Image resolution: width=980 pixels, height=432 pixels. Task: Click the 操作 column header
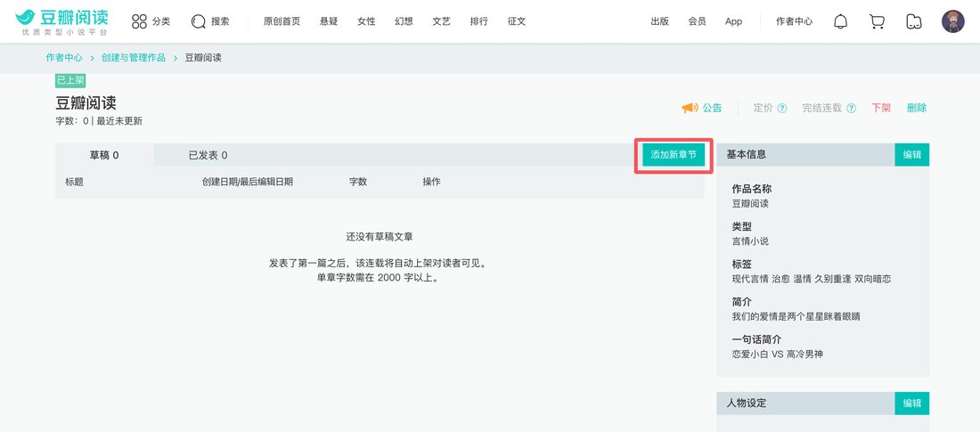[431, 182]
